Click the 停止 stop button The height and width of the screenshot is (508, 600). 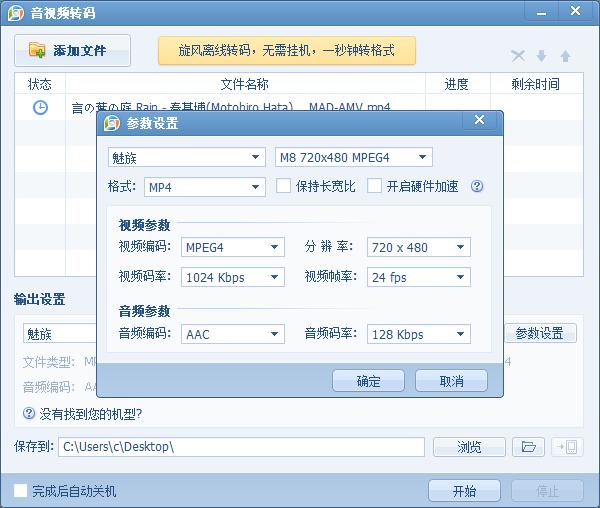[x=548, y=491]
